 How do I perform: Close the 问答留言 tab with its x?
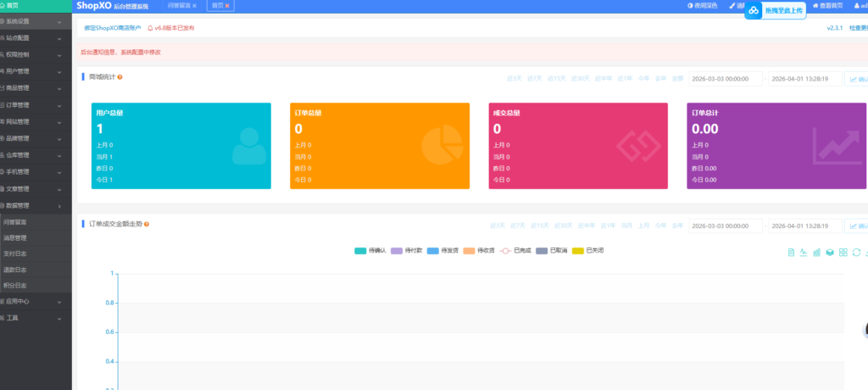click(194, 6)
